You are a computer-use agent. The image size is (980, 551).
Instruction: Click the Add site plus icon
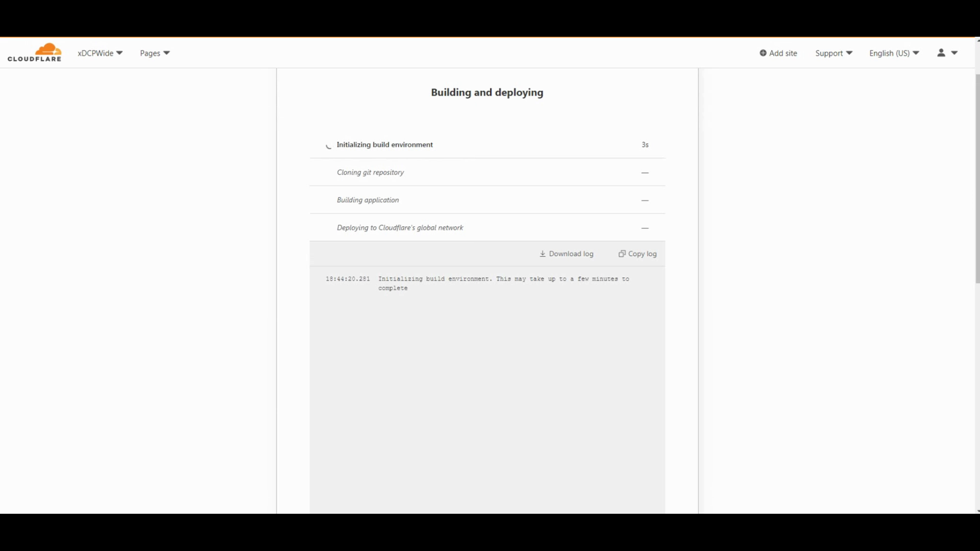click(x=763, y=53)
